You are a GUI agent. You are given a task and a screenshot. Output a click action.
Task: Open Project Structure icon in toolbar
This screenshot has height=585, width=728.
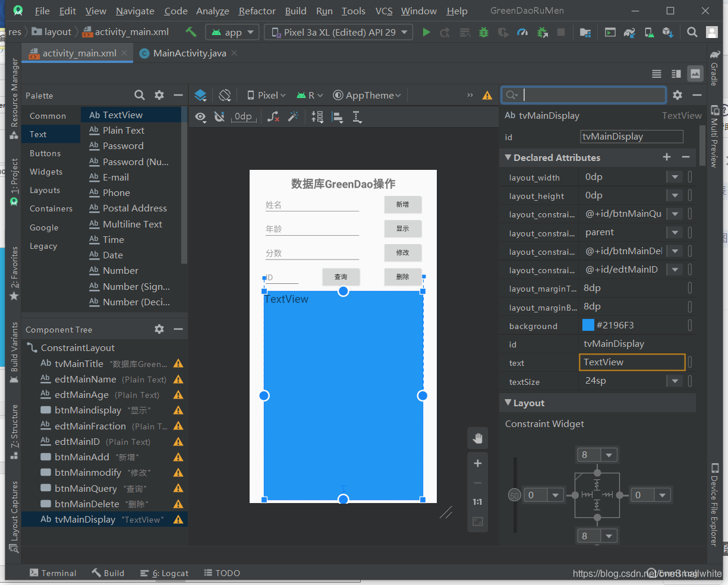point(585,32)
